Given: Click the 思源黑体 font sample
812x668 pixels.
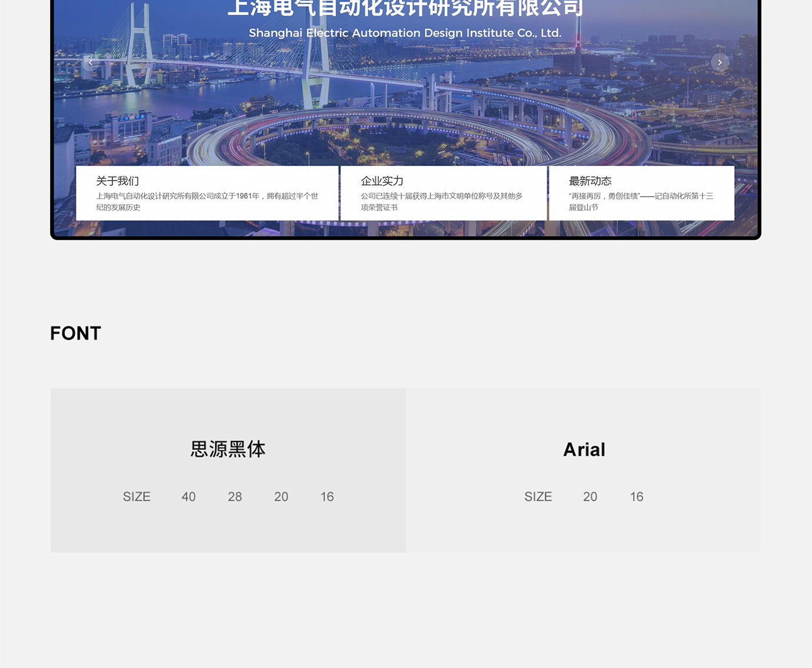Looking at the screenshot, I should point(227,449).
